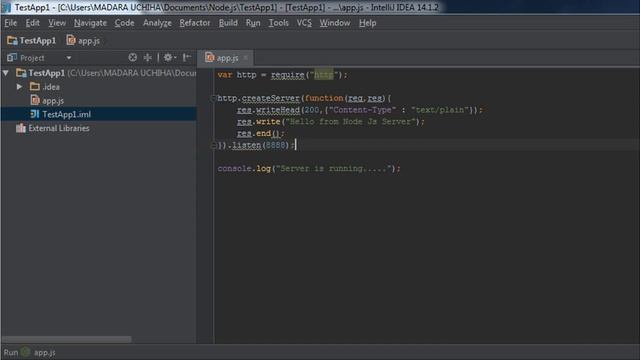This screenshot has height=360, width=640.
Task: Click Scroll from Source target icon
Action: point(133,58)
